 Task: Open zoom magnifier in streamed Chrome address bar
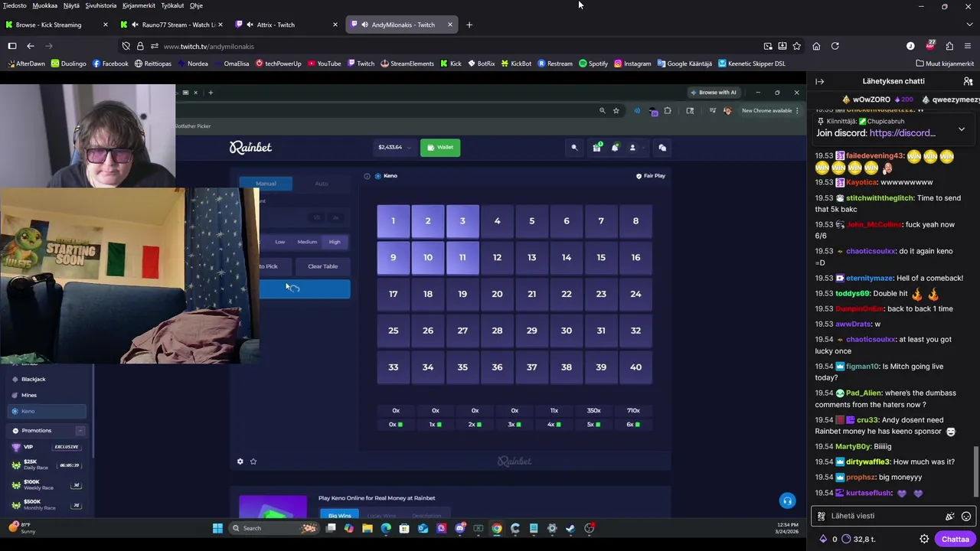[x=603, y=111]
